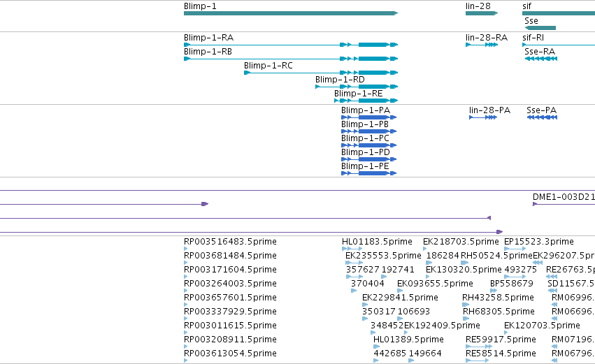
Task: Select the 192741 EST label
Action: [x=398, y=270]
